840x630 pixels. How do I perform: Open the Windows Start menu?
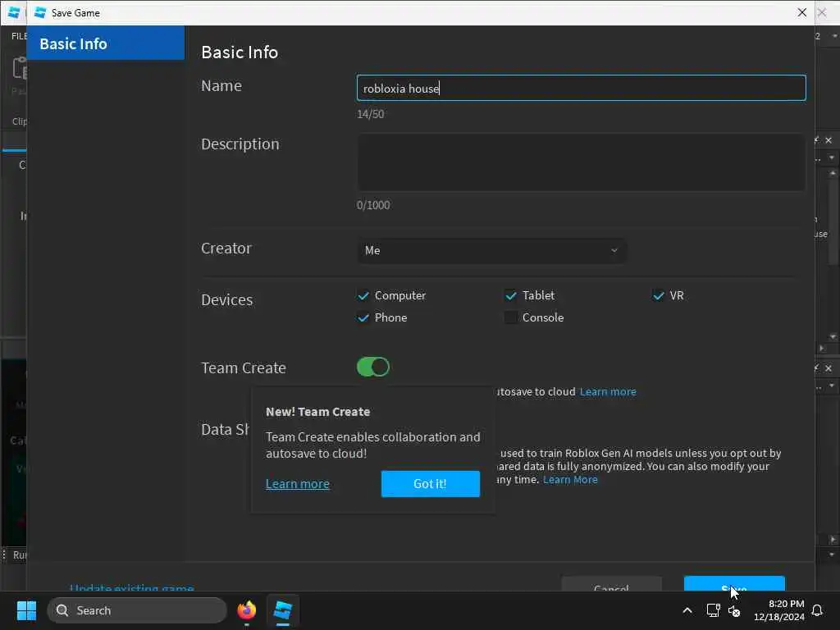pos(26,610)
